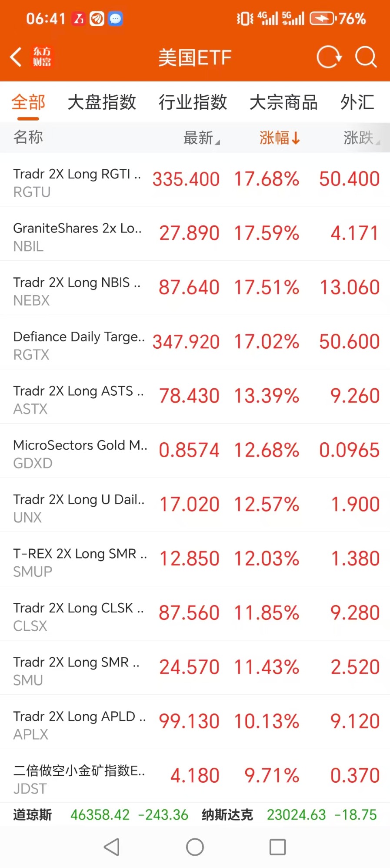Select the 大宗商品 tab

(283, 102)
